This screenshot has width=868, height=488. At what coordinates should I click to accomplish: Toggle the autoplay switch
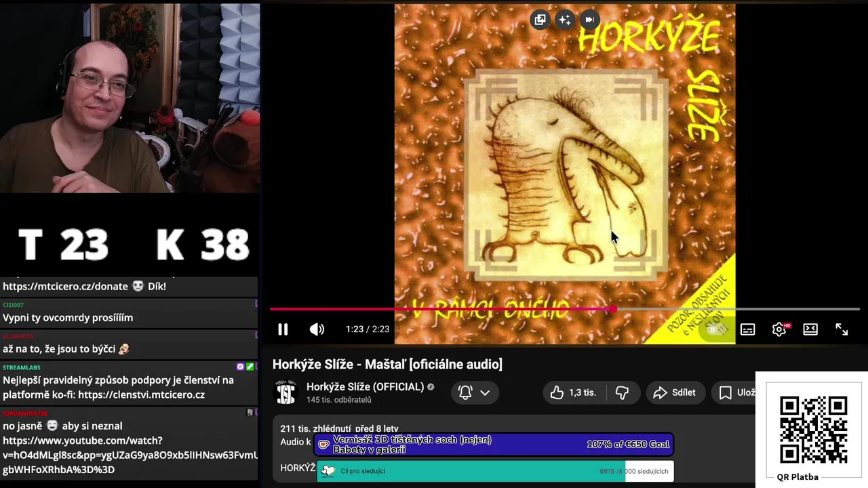(x=716, y=329)
